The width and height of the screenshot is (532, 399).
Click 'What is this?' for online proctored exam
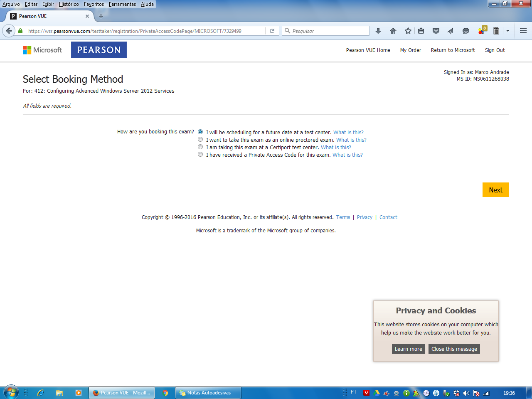click(x=351, y=140)
